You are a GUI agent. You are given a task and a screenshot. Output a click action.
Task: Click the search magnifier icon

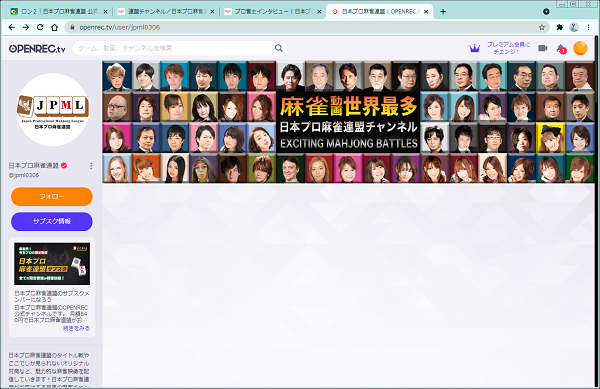tap(279, 48)
